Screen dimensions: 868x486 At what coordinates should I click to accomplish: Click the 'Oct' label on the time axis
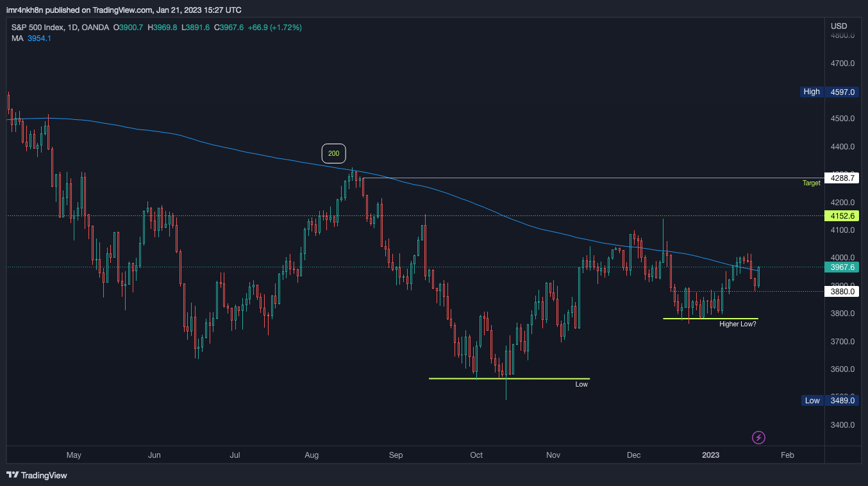coord(476,455)
